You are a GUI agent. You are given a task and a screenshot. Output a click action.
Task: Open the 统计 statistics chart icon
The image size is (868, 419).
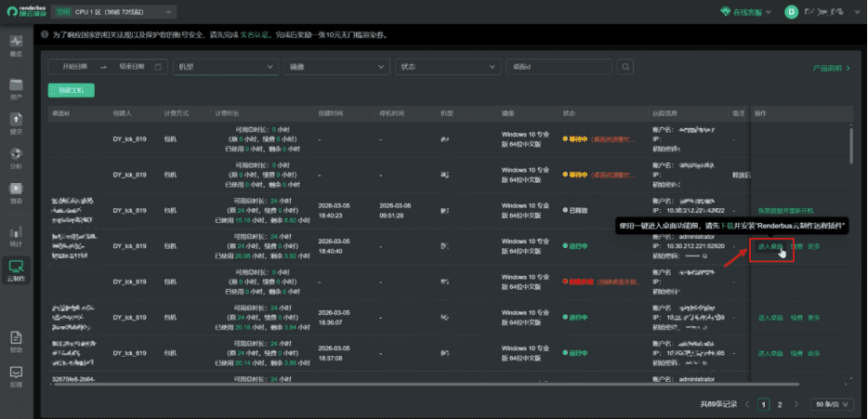[x=16, y=234]
